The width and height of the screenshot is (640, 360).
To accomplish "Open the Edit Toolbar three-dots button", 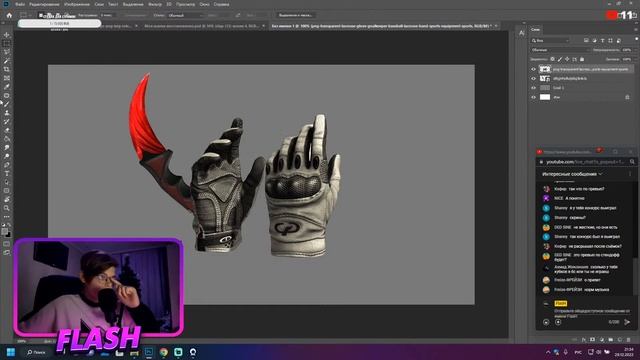I will coord(7,217).
